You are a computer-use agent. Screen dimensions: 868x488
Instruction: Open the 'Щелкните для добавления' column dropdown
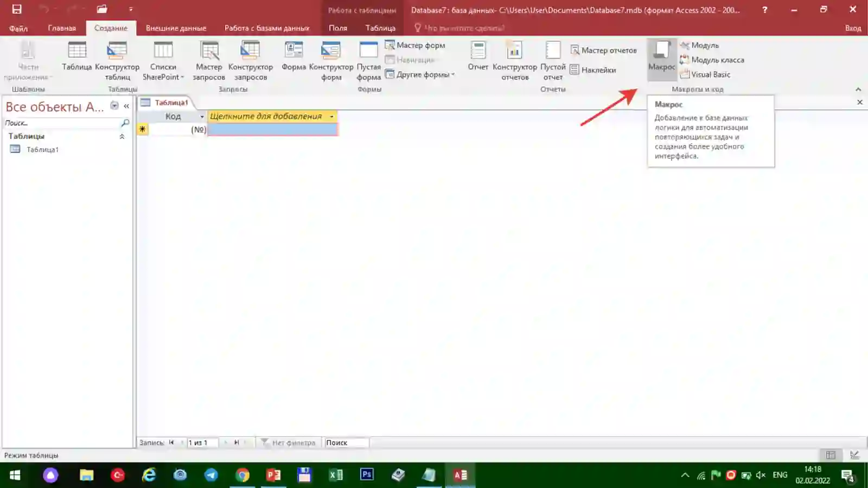tap(331, 117)
